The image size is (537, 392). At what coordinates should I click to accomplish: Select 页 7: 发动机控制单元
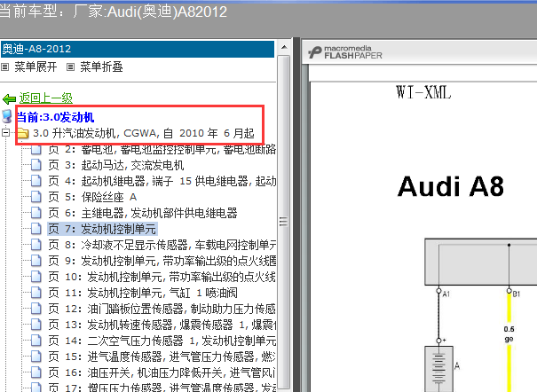pos(102,229)
